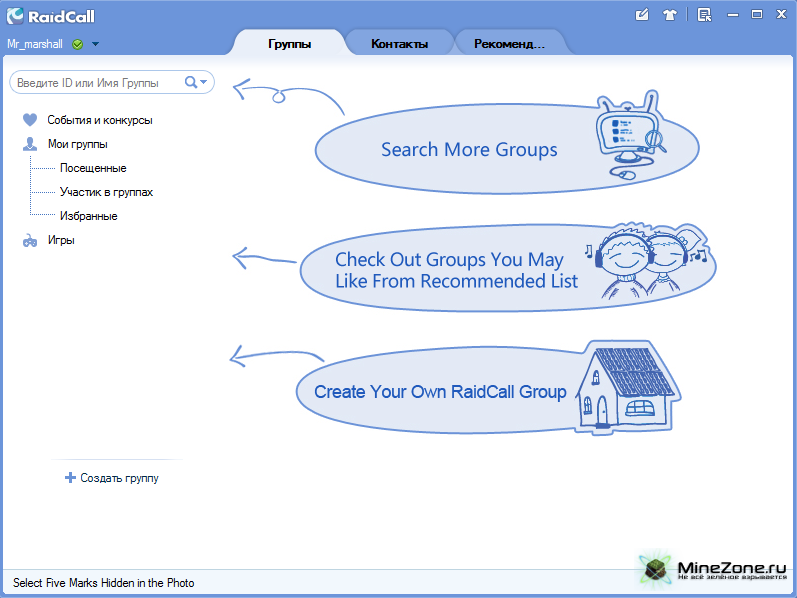
Task: Switch to the Контакты tab
Action: pyautogui.click(x=399, y=44)
